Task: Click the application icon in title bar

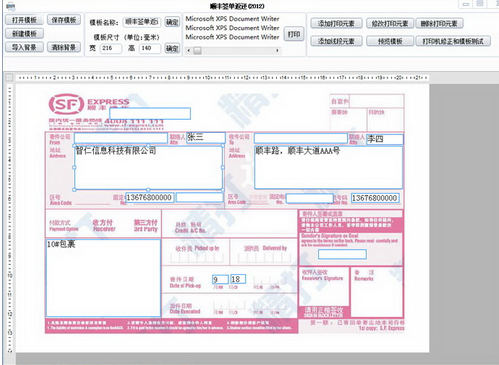Action: [x=10, y=6]
